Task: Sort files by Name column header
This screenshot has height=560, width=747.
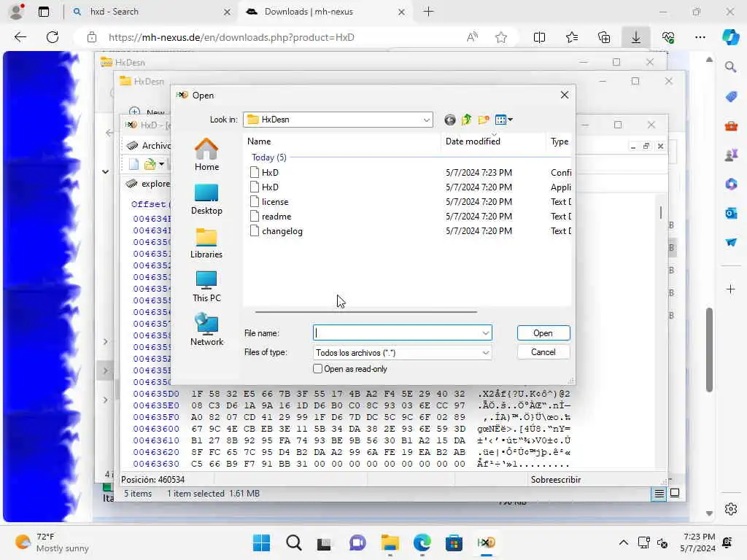Action: tap(343, 141)
